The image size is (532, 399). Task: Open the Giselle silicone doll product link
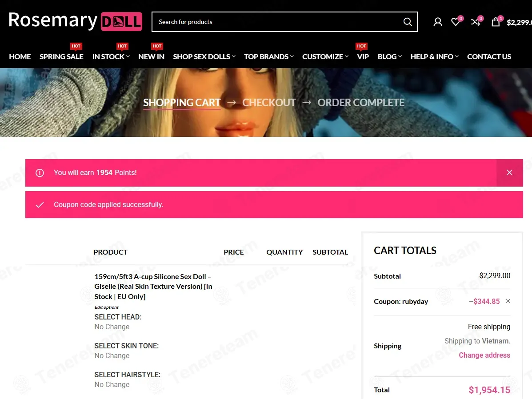point(153,286)
